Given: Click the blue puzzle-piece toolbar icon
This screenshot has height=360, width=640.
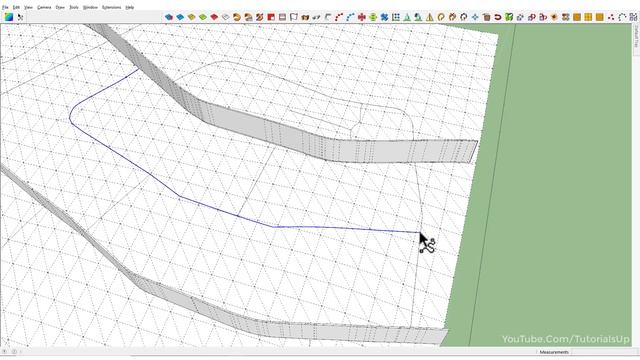Looking at the screenshot, I should point(384,17).
